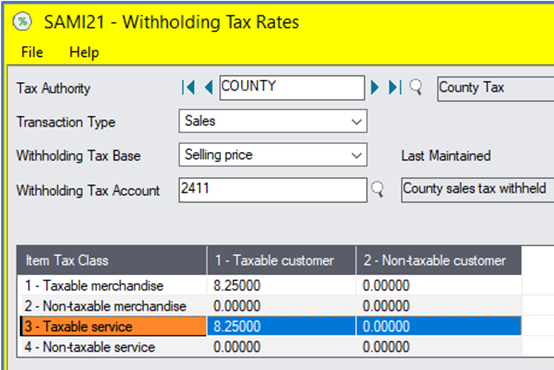Click Taxable merchandise rate 8.25000 for taxable customer

click(x=281, y=286)
